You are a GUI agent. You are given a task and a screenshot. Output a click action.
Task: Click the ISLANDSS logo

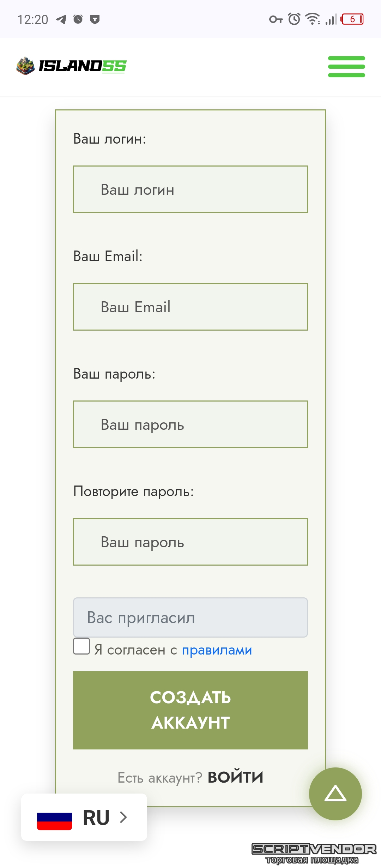71,66
